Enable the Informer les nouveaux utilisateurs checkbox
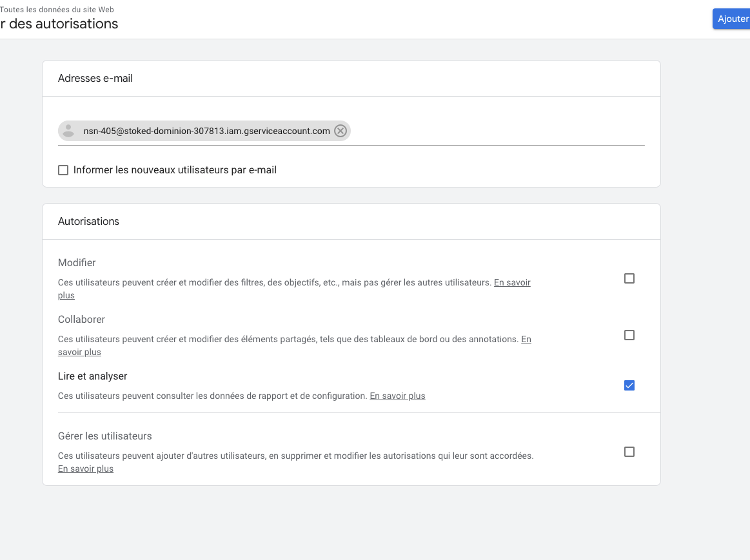Screen dimensions: 750x560 (x=63, y=170)
